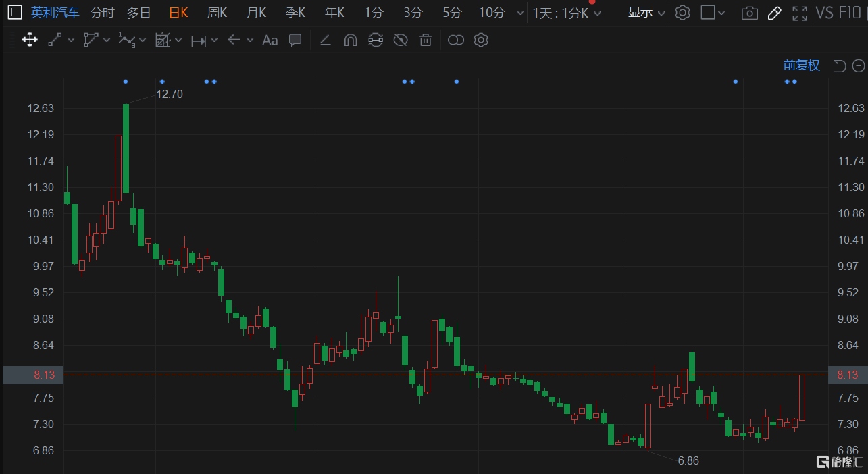Select the wave pattern drawing tool
Screen dimensions: 868x474
click(126, 40)
